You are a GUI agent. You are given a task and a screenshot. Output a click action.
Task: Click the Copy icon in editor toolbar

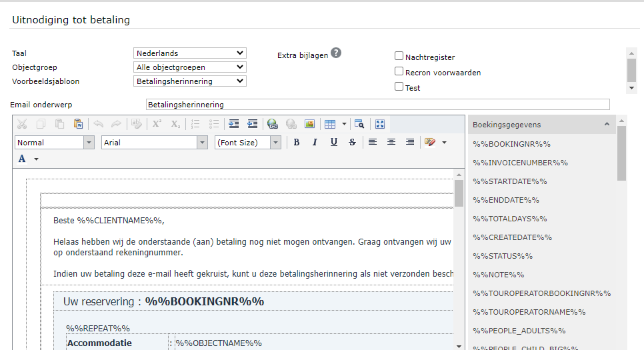[41, 124]
